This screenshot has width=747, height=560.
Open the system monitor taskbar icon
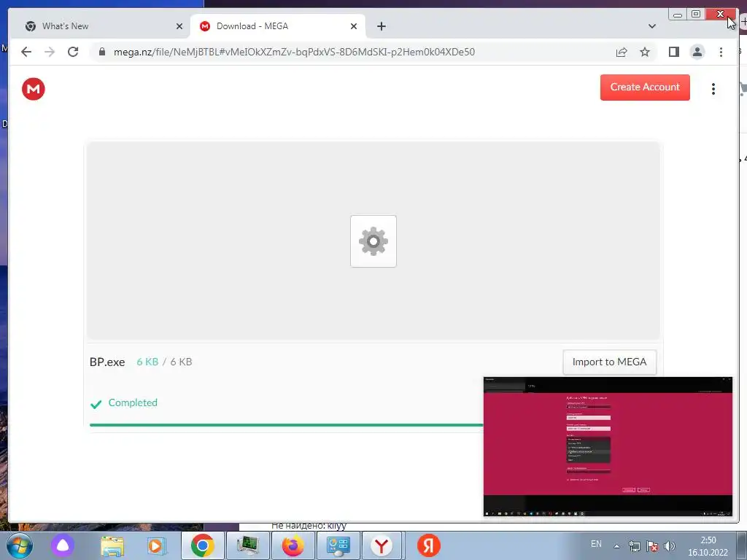click(x=248, y=545)
